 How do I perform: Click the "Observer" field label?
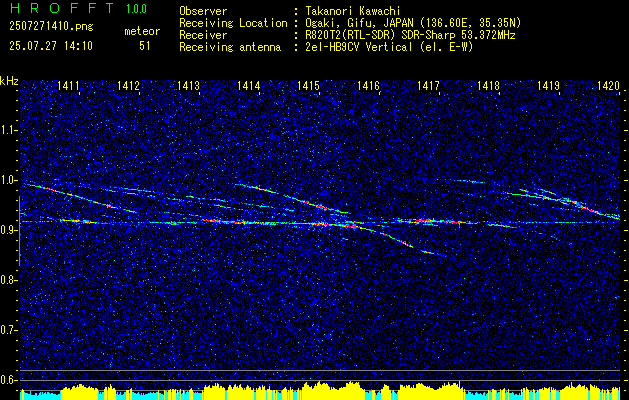pos(203,11)
